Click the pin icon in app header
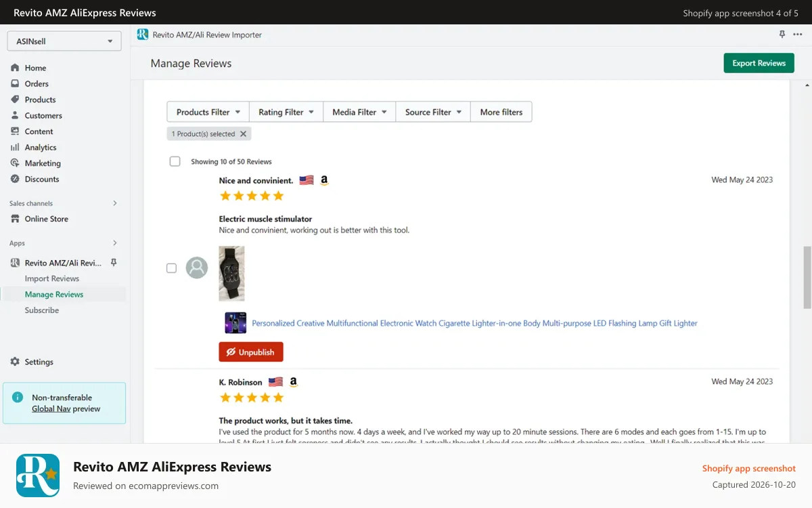Image resolution: width=812 pixels, height=508 pixels. tap(782, 35)
